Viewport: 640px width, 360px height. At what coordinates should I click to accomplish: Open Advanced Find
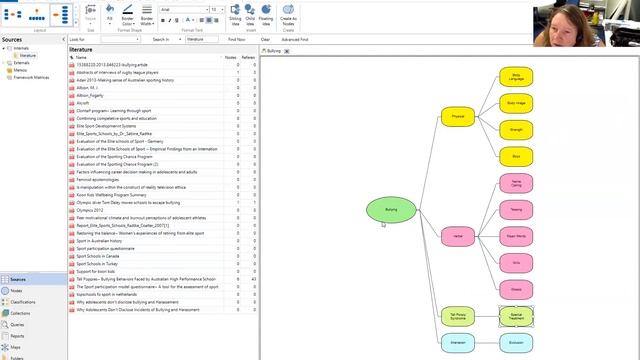(x=295, y=40)
